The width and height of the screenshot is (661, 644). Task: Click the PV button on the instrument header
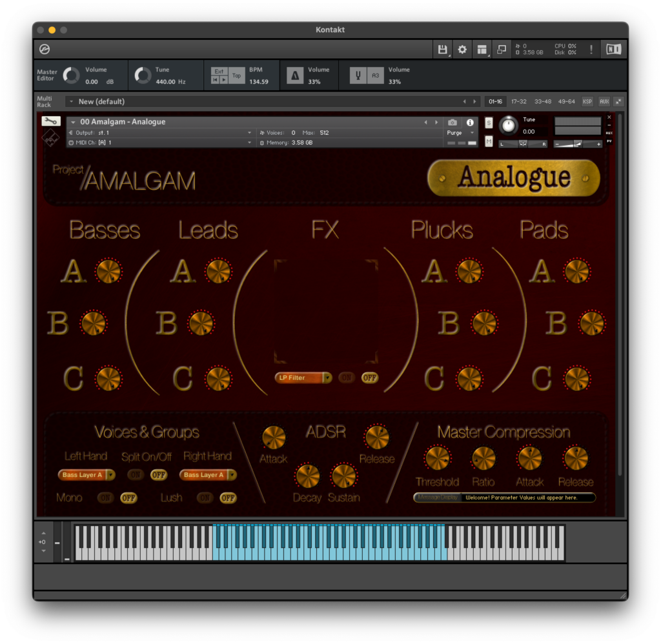point(609,141)
